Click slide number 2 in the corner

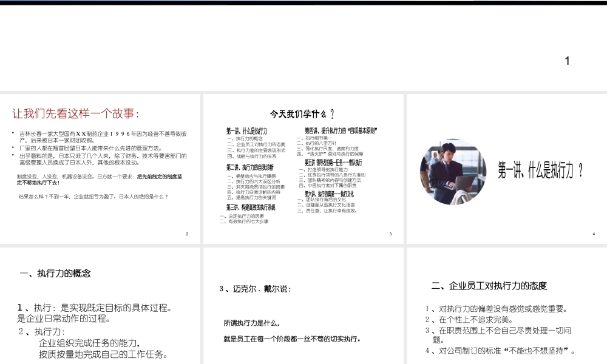coord(188,234)
